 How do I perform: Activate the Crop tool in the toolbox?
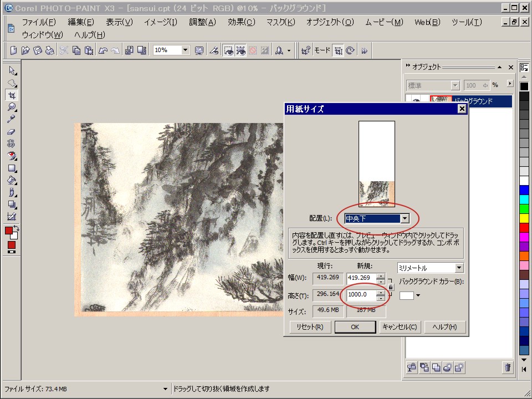pos(12,95)
